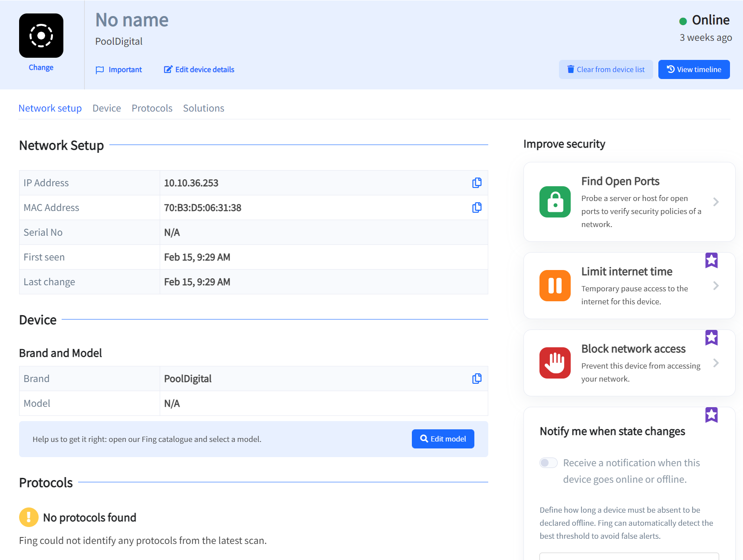The image size is (743, 560).
Task: Copy the MAC Address value
Action: coord(477,208)
